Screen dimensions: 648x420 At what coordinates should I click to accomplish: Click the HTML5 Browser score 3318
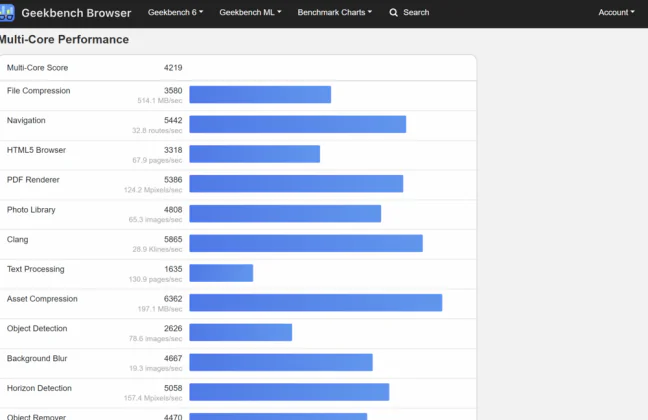coord(173,150)
